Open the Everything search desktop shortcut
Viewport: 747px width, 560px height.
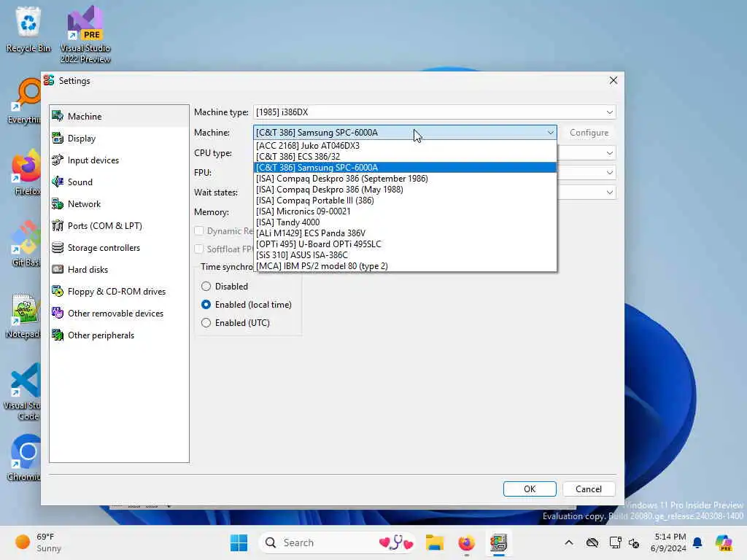pyautogui.click(x=25, y=101)
